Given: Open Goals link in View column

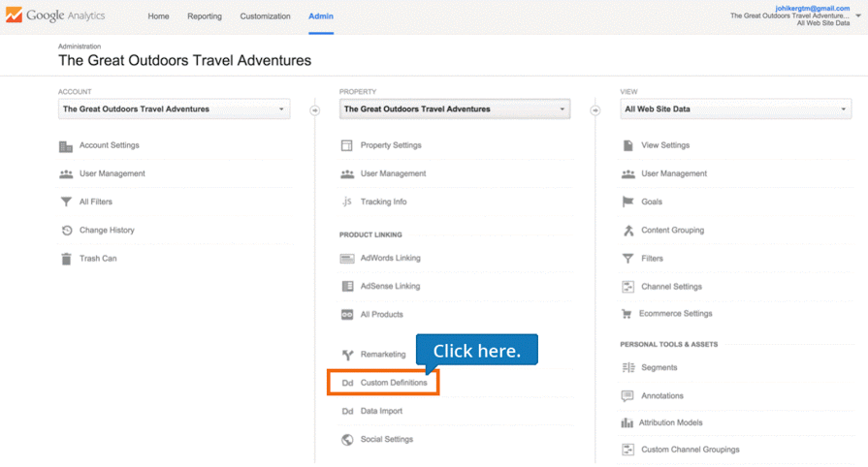Looking at the screenshot, I should tap(652, 202).
